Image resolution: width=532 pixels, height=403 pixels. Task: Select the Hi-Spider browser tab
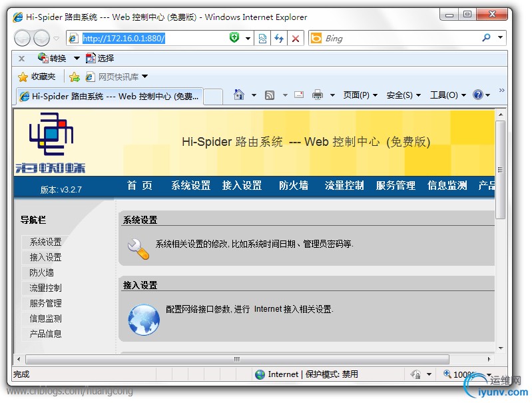coord(110,97)
